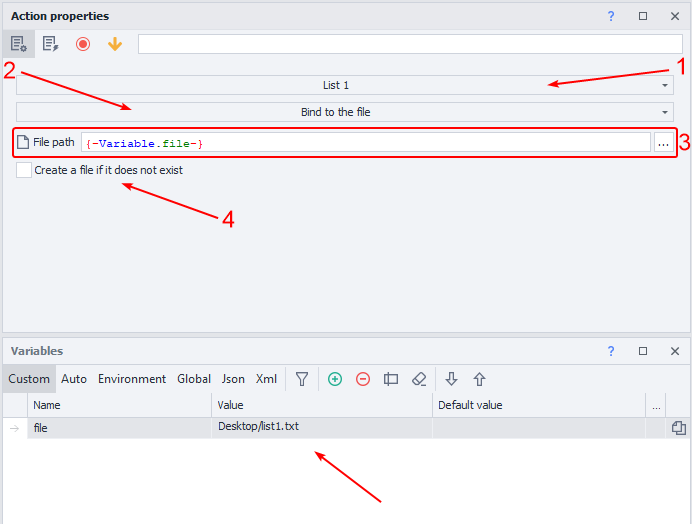Viewport: 692px width, 524px height.
Task: Select the Desktop/list1.txt value cell
Action: tap(322, 427)
